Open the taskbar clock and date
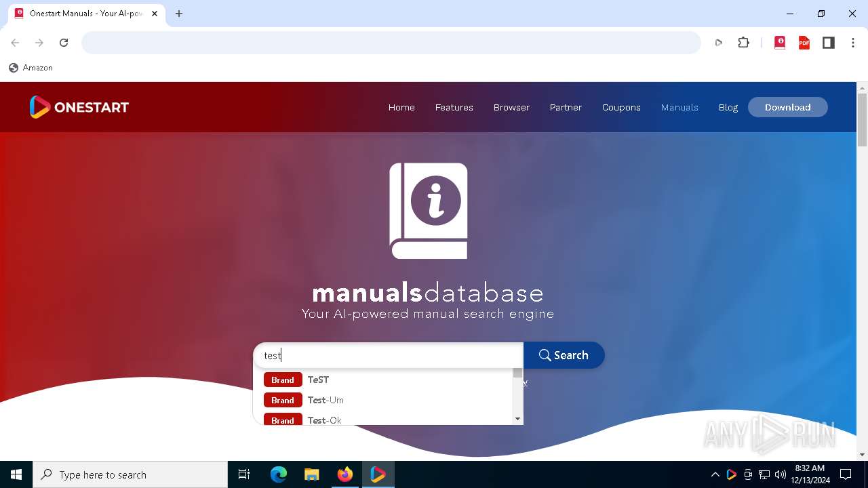The width and height of the screenshot is (868, 488). tap(810, 474)
